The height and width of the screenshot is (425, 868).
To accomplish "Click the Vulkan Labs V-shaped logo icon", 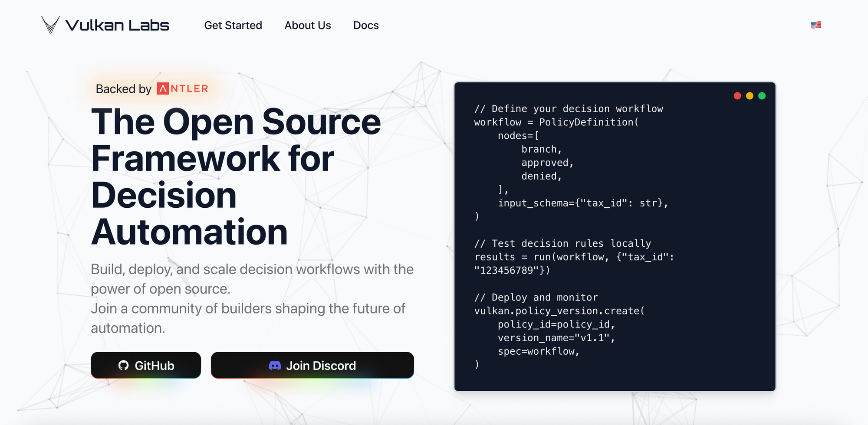I will click(x=50, y=25).
